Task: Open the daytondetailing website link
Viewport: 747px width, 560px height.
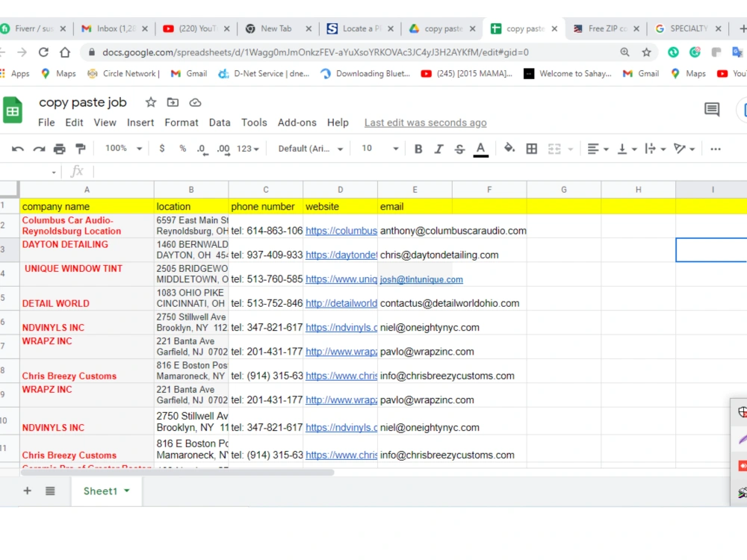Action: pyautogui.click(x=341, y=255)
